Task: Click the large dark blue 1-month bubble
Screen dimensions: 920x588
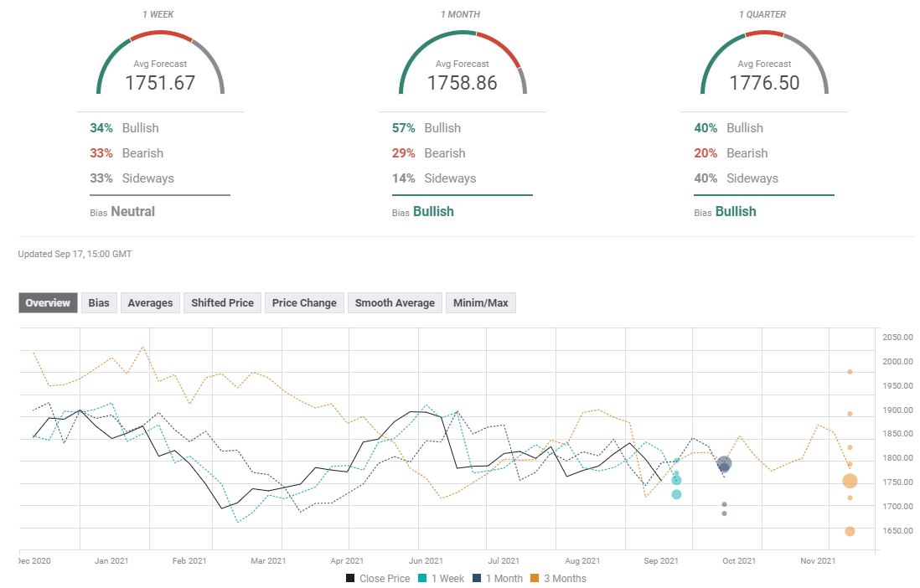Action: click(724, 464)
